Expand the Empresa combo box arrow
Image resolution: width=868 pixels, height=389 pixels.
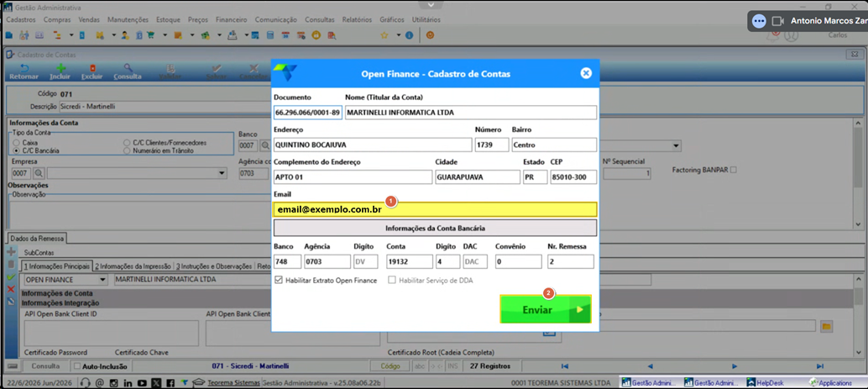[x=222, y=173]
